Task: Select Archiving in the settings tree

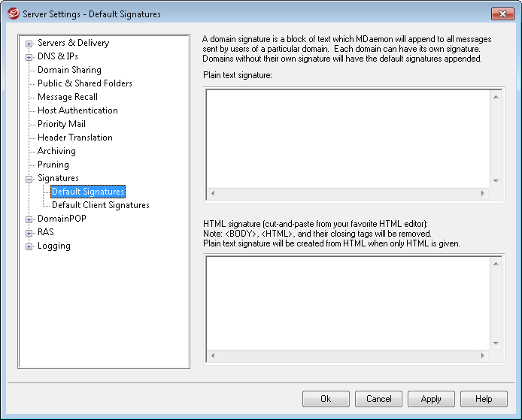Action: click(56, 151)
